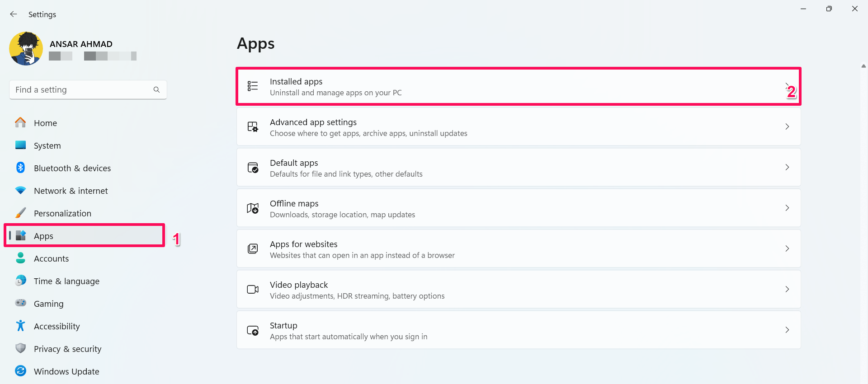Click the System monitor icon
The width and height of the screenshot is (868, 384).
point(20,145)
